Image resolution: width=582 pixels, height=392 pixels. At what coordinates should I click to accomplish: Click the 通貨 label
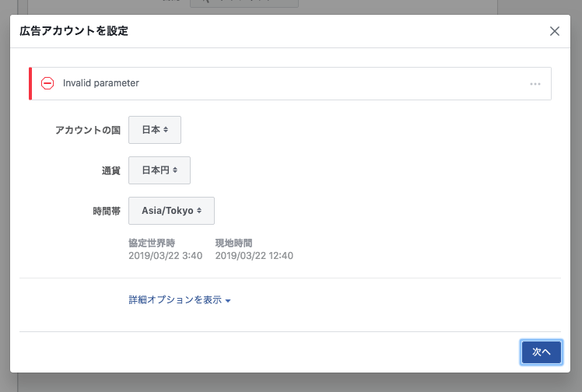pos(111,170)
